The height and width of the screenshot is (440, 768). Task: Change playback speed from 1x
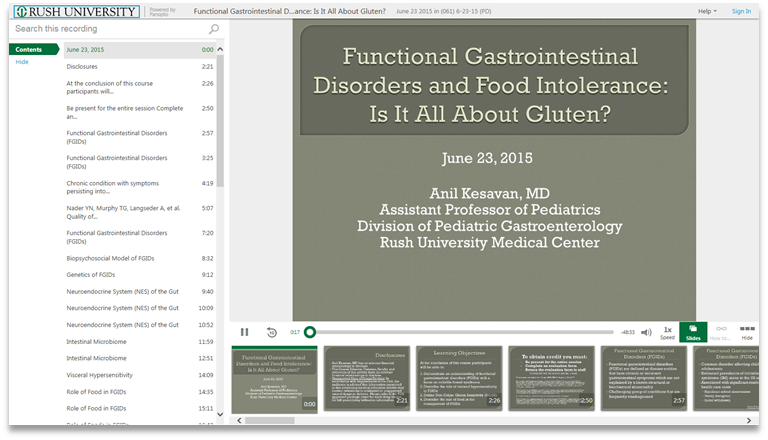pyautogui.click(x=667, y=332)
